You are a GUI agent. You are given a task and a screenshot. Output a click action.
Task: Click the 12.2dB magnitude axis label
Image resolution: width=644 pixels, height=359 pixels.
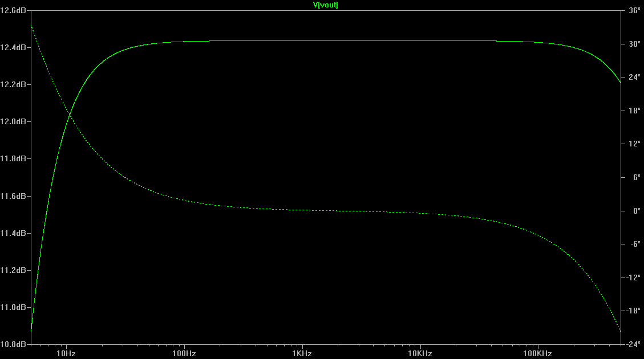(x=13, y=84)
